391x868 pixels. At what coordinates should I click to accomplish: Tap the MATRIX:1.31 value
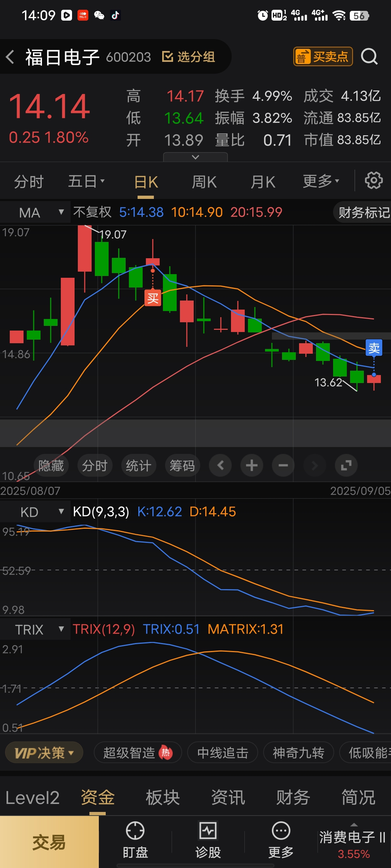click(x=245, y=629)
